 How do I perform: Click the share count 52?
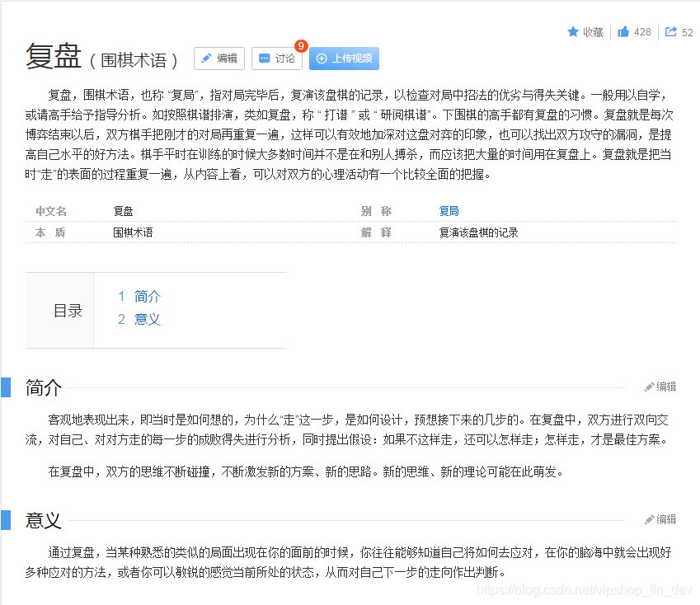point(688,33)
